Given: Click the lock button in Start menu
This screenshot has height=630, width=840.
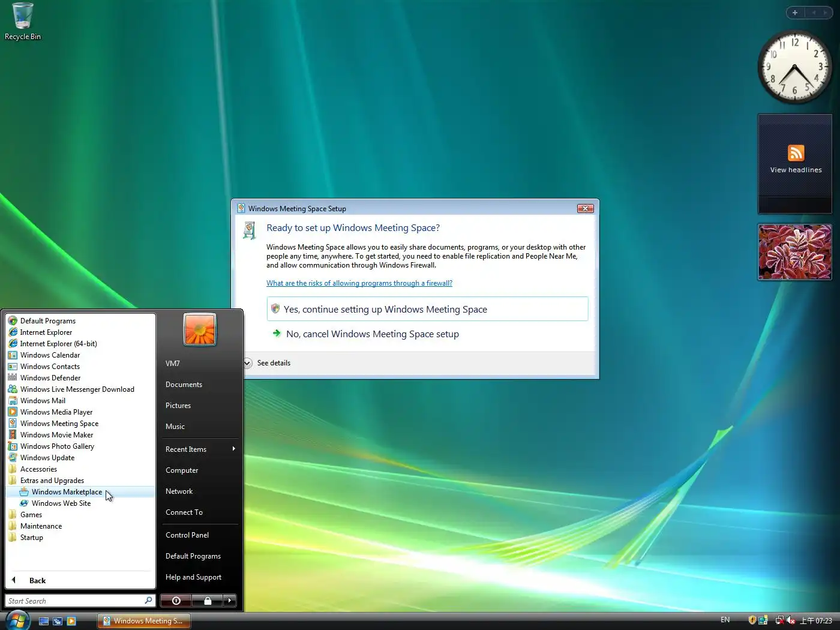Looking at the screenshot, I should click(208, 601).
